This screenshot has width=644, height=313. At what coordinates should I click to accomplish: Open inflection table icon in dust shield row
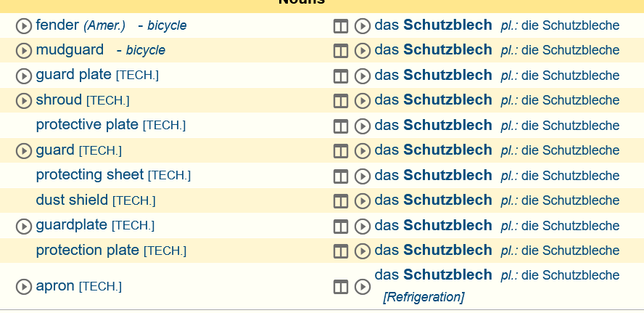(340, 201)
